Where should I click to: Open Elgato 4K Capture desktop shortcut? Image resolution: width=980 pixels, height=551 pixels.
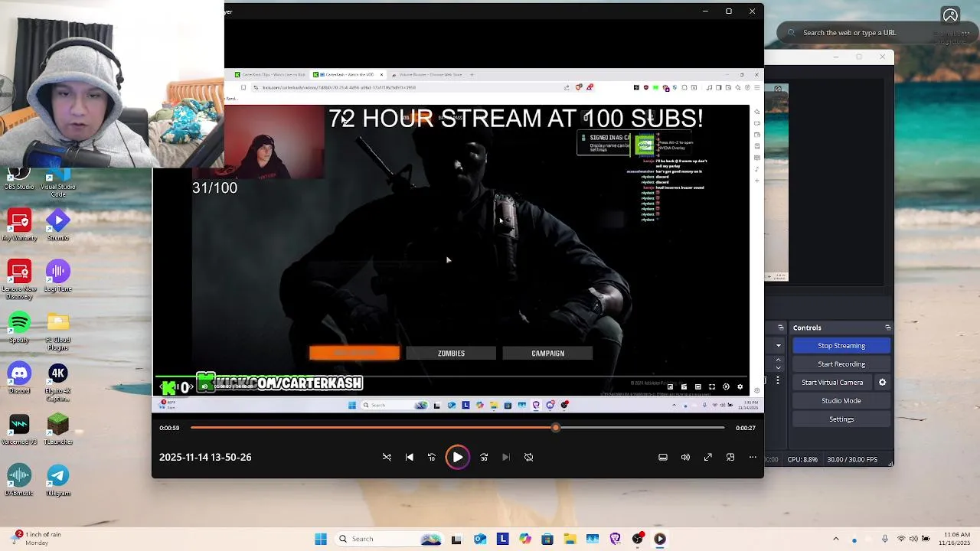coord(58,383)
